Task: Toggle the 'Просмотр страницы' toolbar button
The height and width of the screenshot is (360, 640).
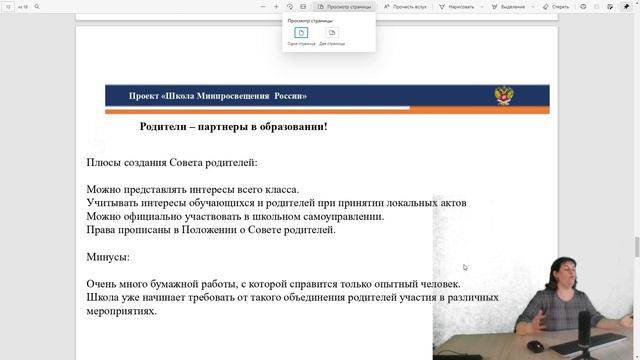Action: click(x=345, y=7)
